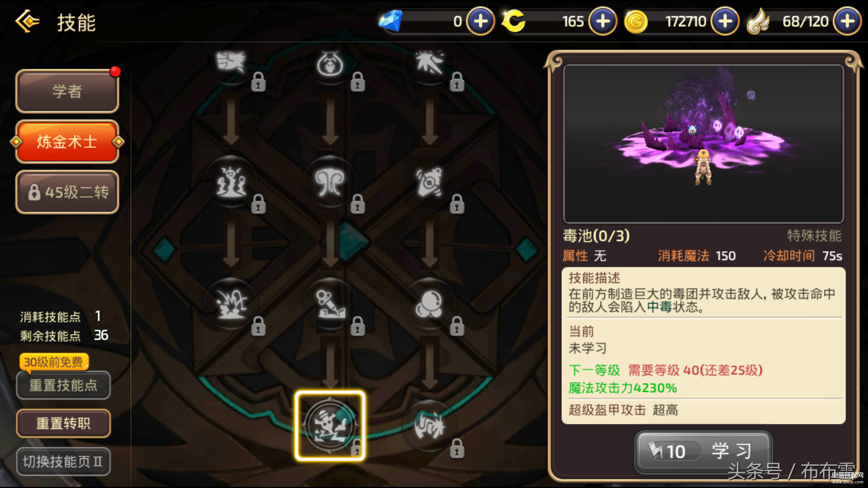Click the back arrow beside 技能
This screenshot has height=488, width=868.
(28, 21)
